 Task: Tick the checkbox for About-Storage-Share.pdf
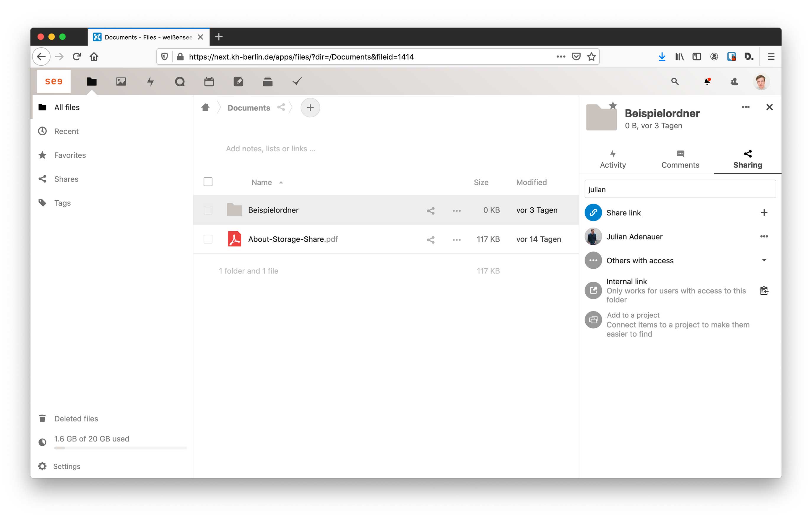coord(208,239)
